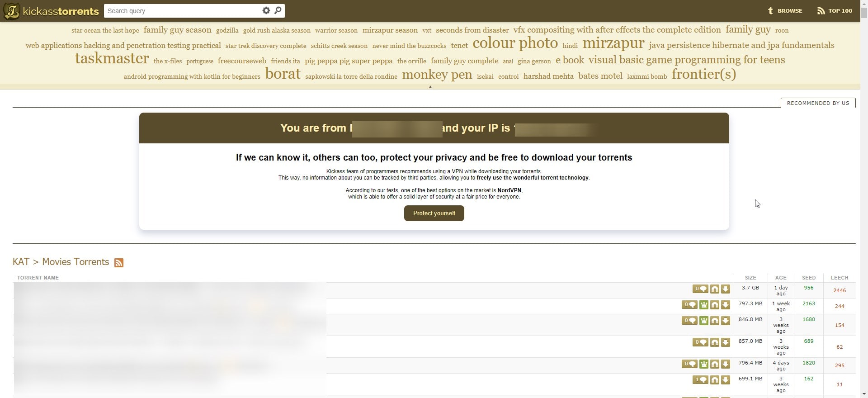The height and width of the screenshot is (398, 868).
Task: Click the friends ita tag
Action: click(x=285, y=61)
